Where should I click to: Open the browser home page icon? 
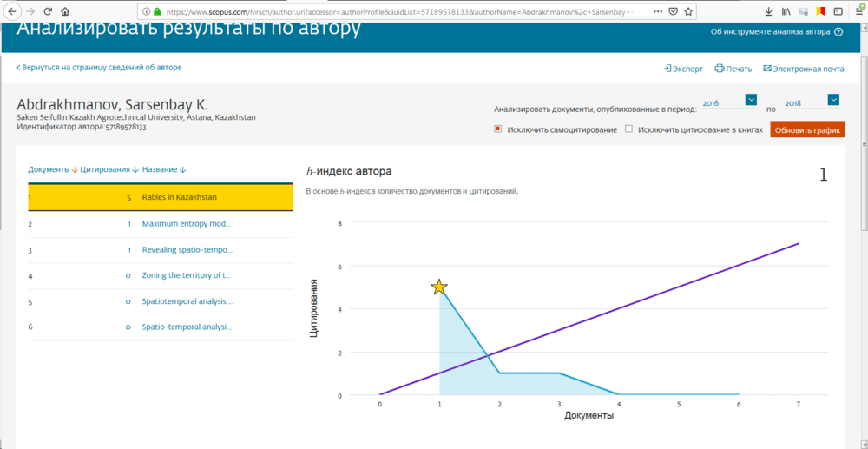[x=65, y=11]
